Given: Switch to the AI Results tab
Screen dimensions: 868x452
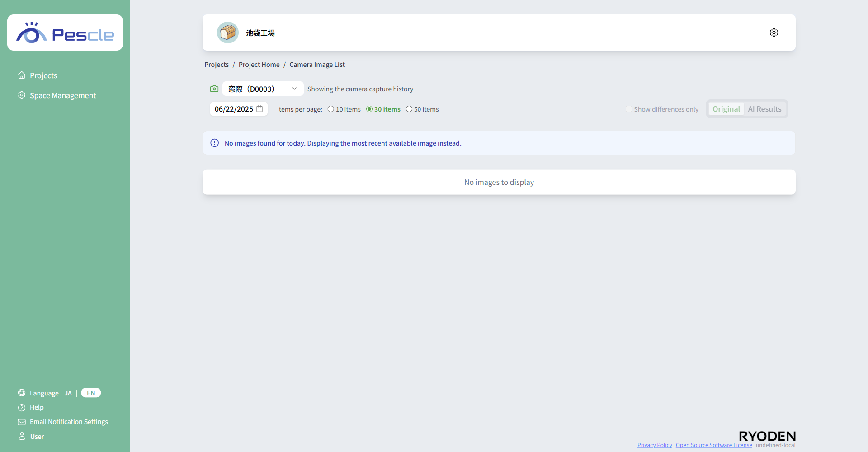Looking at the screenshot, I should [x=764, y=109].
